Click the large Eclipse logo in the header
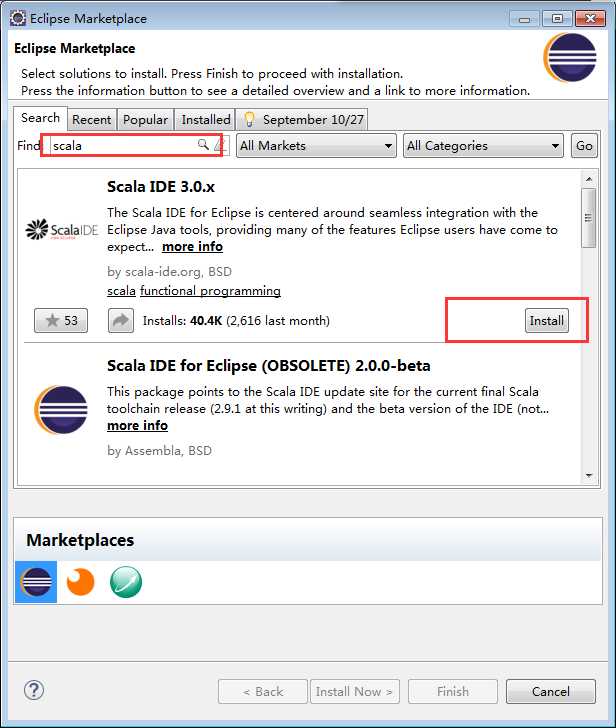This screenshot has height=728, width=616. (x=570, y=58)
